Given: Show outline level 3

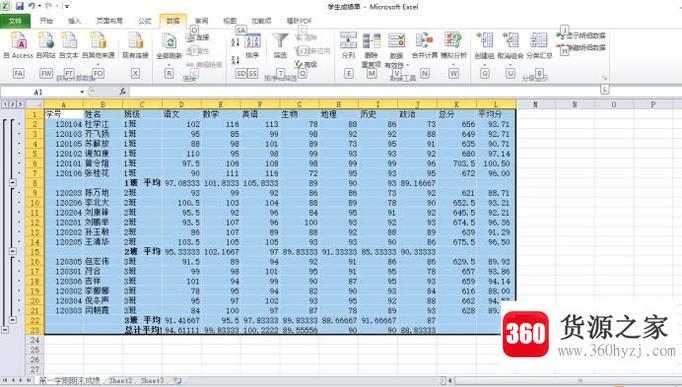Looking at the screenshot, I should click(x=20, y=104).
